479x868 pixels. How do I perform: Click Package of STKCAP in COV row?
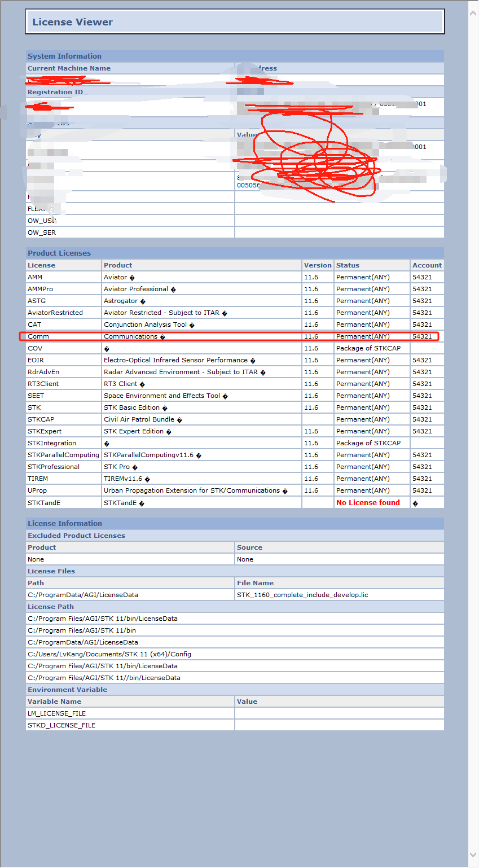click(368, 348)
